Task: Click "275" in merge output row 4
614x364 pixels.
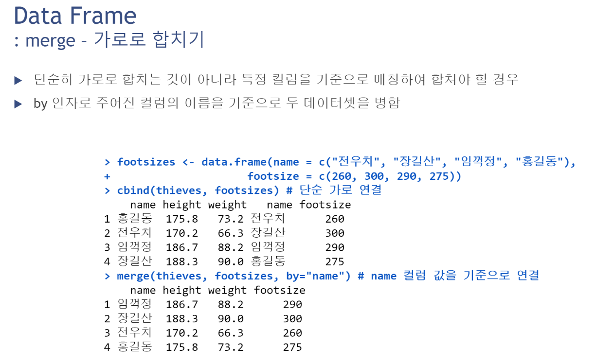Action: pyautogui.click(x=292, y=347)
